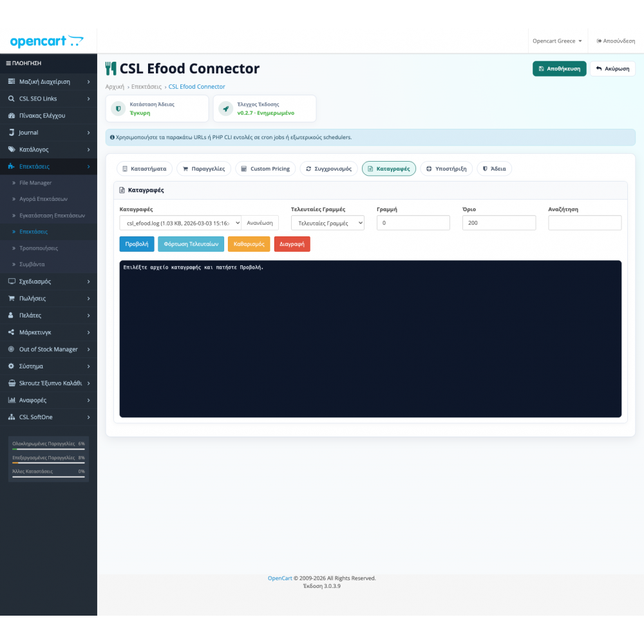Click the Σύστημα gear icon
644x644 pixels.
pyautogui.click(x=12, y=366)
